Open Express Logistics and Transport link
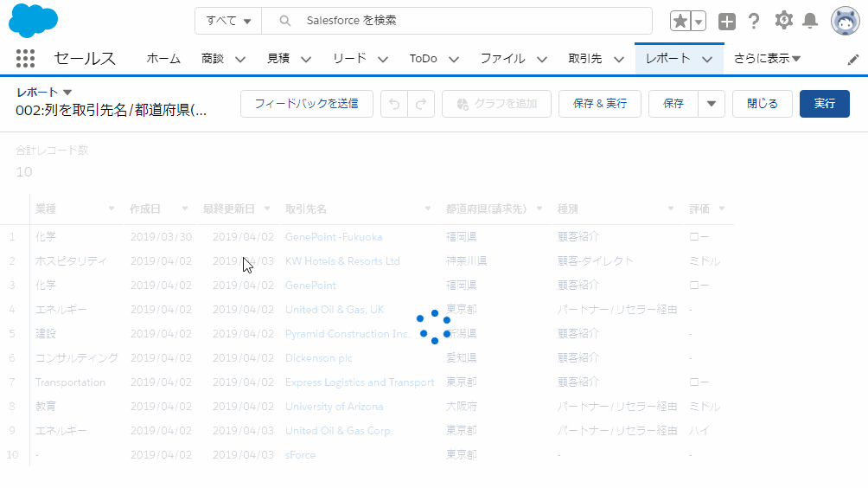 [360, 382]
